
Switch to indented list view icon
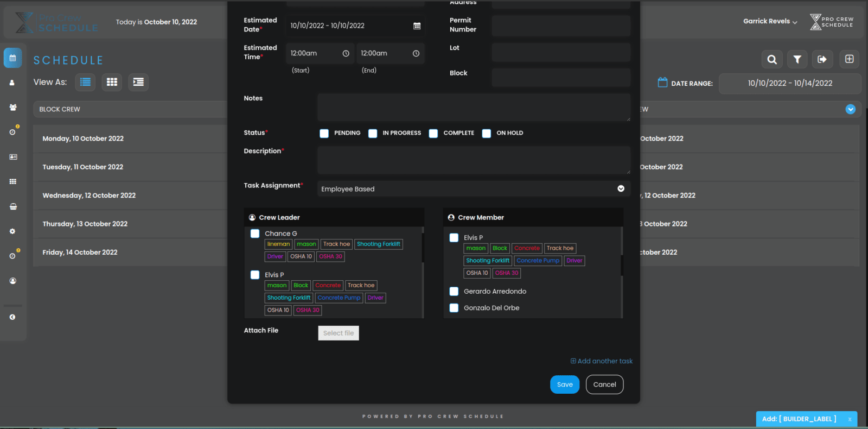138,82
